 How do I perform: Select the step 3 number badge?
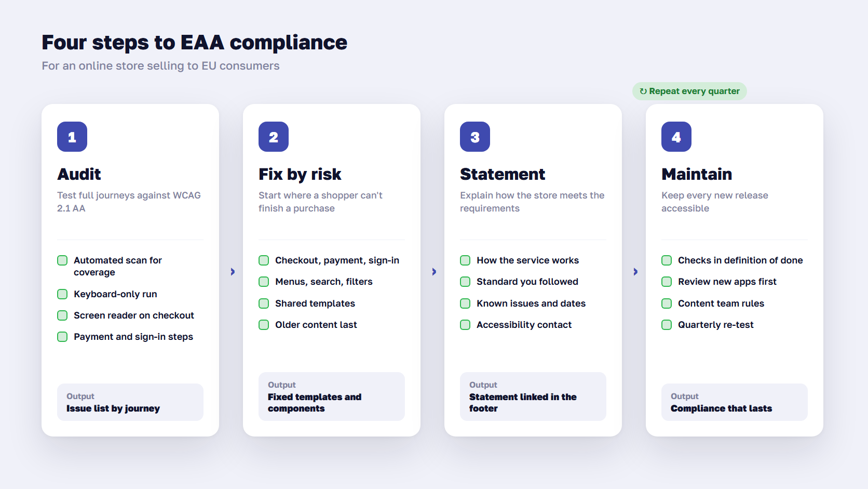click(x=475, y=137)
